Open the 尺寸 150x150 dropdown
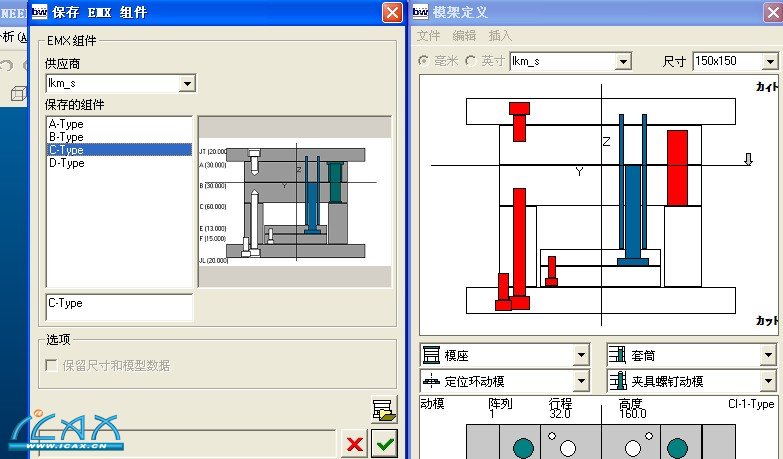 click(x=770, y=61)
